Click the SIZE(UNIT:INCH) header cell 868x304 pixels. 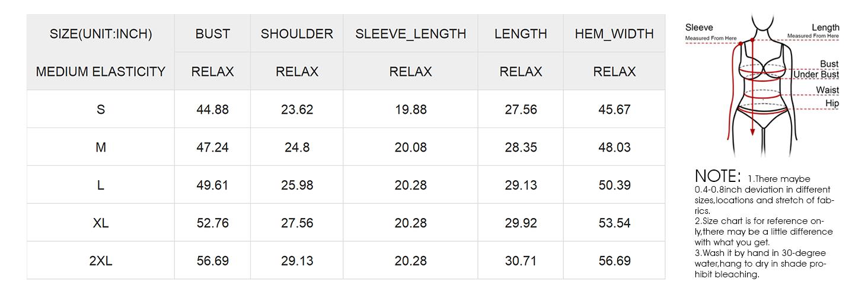pyautogui.click(x=101, y=34)
